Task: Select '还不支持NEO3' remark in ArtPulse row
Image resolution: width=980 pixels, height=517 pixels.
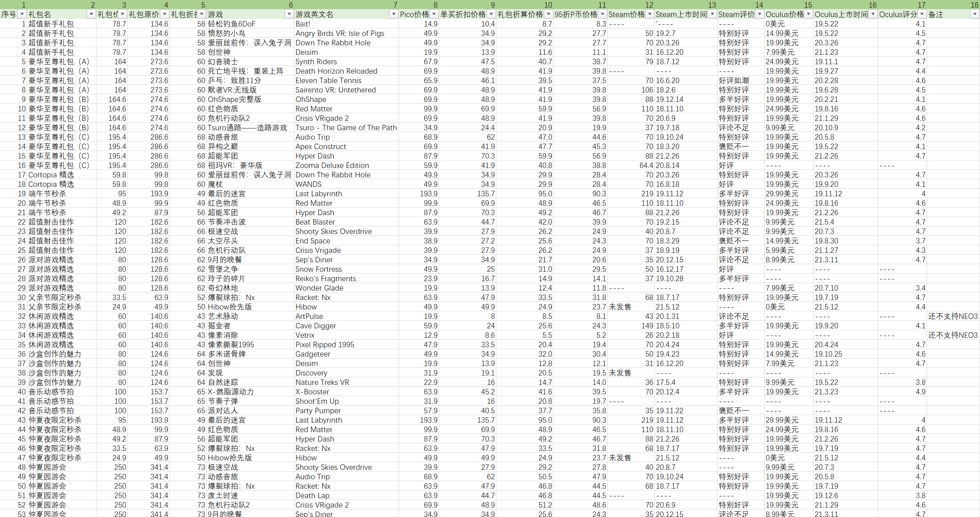Action: click(x=953, y=316)
